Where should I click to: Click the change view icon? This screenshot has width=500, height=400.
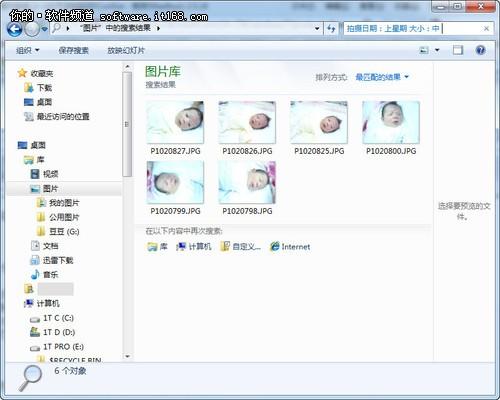(424, 50)
